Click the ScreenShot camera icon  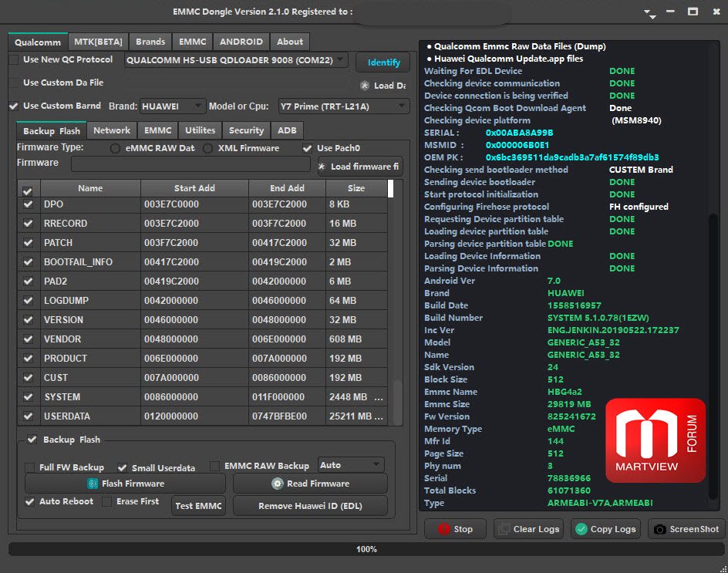(660, 529)
